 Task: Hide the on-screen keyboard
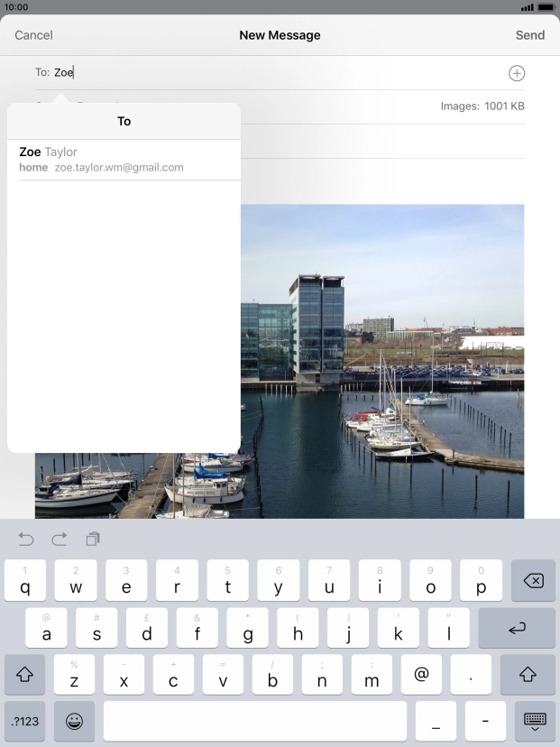tap(535, 721)
